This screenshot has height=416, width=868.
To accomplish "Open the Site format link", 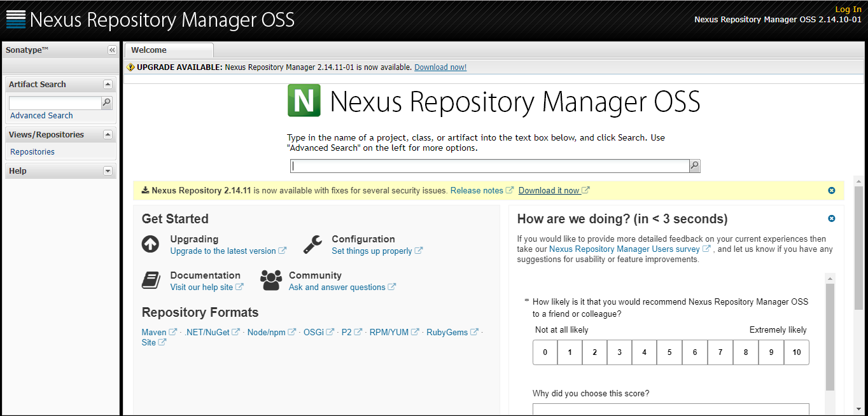I will 153,343.
